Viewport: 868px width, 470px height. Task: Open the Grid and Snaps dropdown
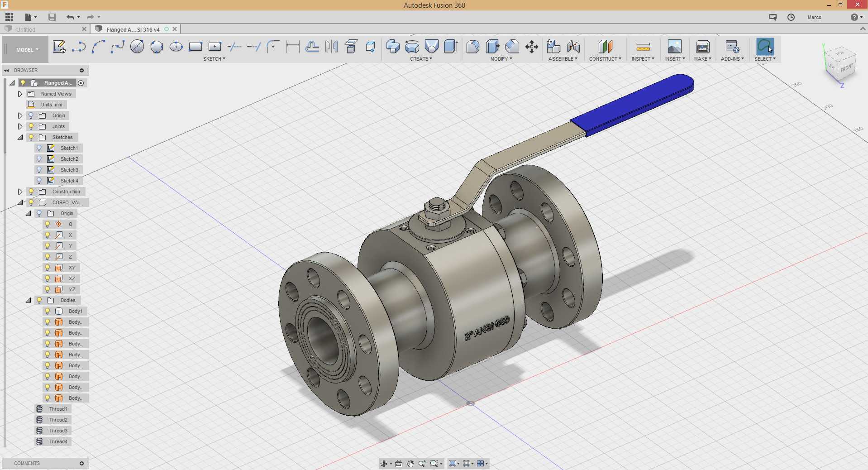point(468,464)
